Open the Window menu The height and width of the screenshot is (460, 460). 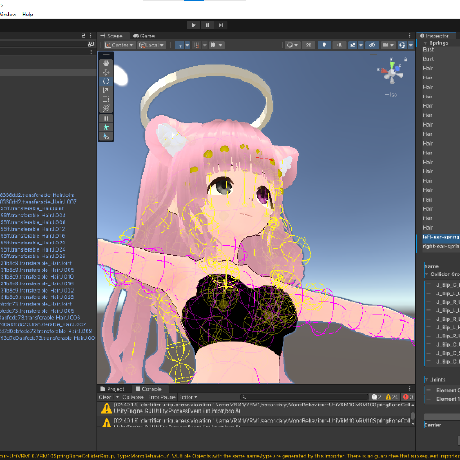tap(8, 14)
